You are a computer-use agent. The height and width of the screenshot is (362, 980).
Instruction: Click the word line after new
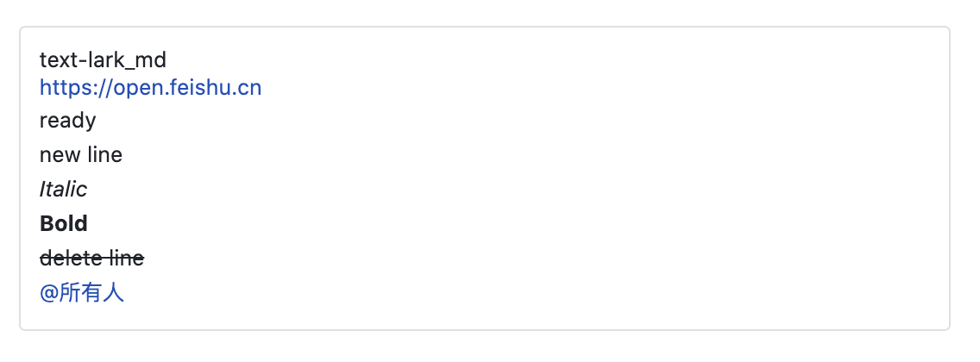tap(105, 155)
